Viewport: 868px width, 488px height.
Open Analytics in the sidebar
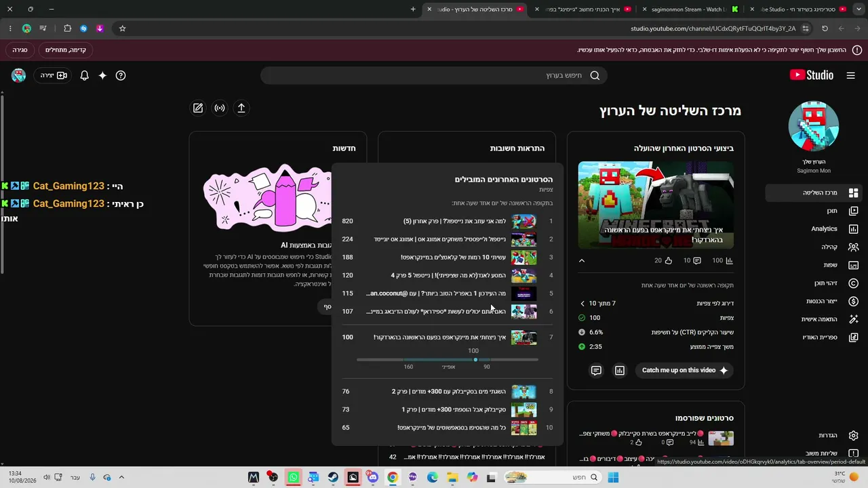pos(813,229)
